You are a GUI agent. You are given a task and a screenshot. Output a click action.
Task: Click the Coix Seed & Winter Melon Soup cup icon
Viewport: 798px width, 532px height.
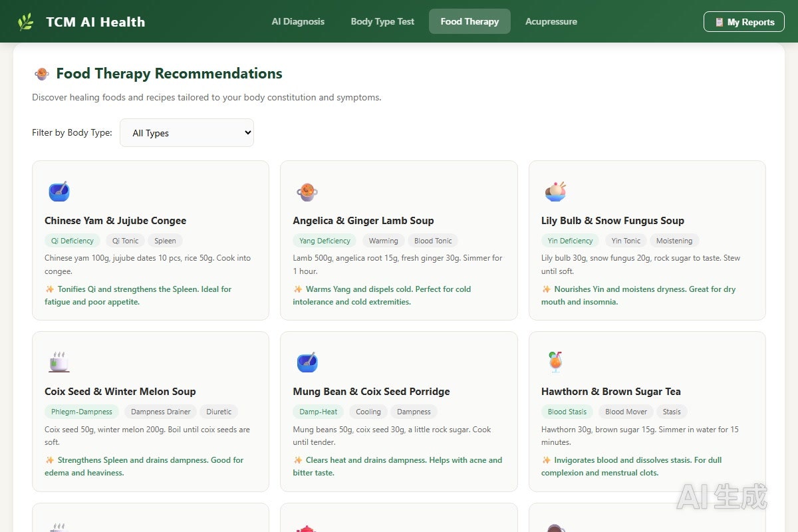point(59,362)
